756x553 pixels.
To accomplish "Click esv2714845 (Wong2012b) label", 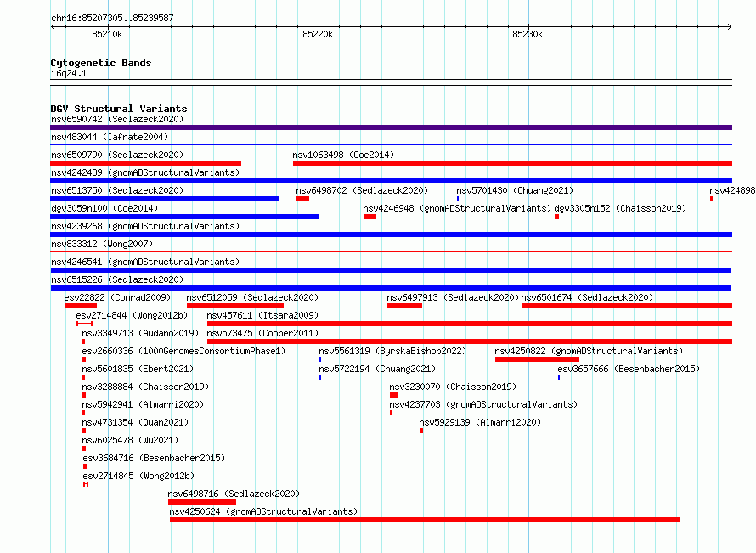I will 138,476.
